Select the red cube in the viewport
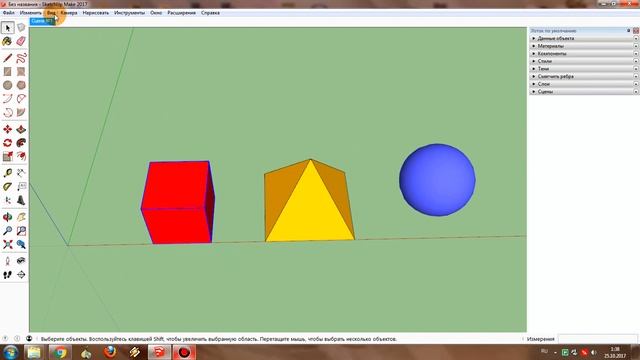The image size is (640, 360). point(177,202)
